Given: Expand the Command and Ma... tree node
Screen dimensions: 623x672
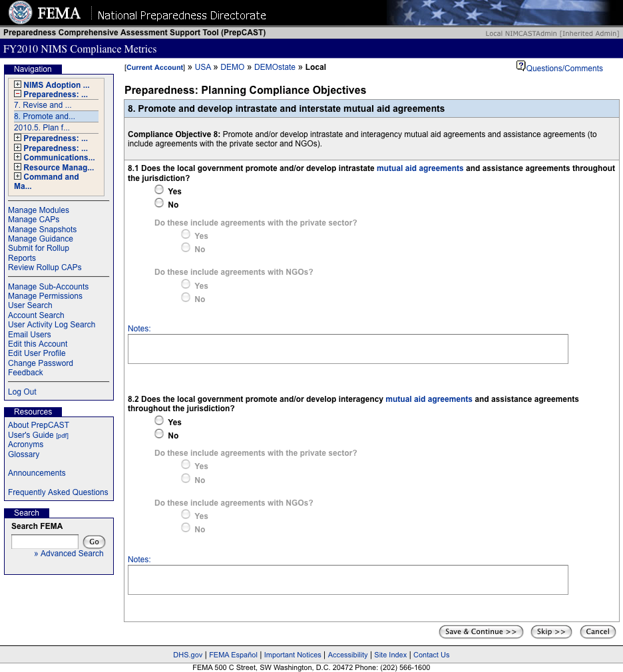Looking at the screenshot, I should [x=17, y=176].
